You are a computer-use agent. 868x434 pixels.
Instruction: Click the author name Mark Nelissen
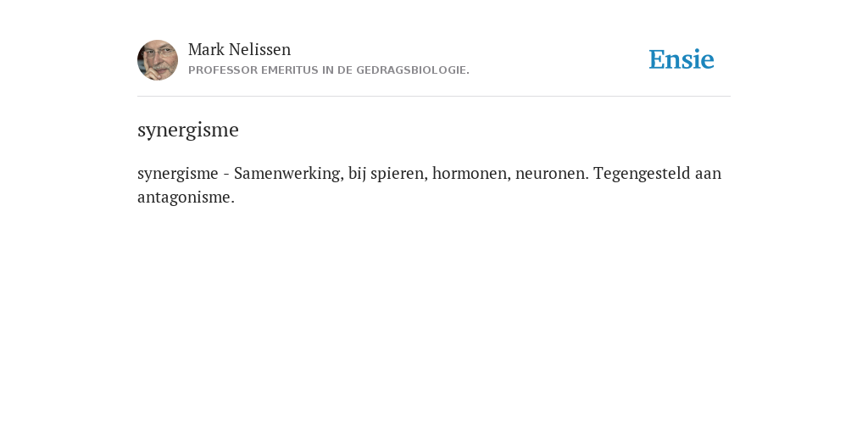pos(239,49)
